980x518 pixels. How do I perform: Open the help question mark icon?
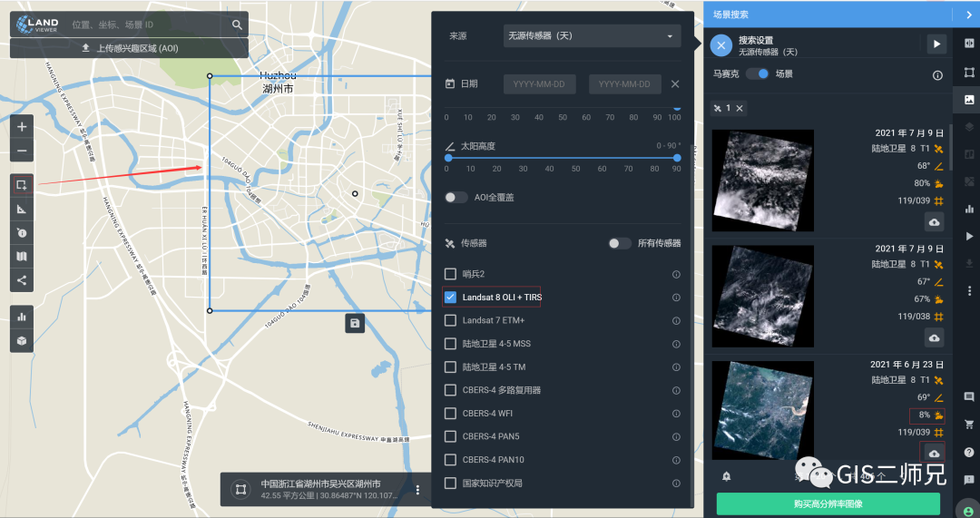pos(969,453)
